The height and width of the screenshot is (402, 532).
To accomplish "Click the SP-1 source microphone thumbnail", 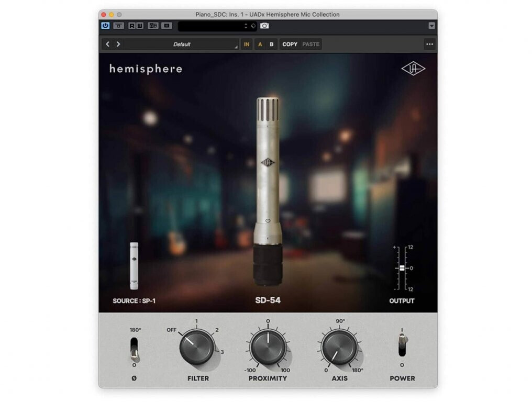I will click(135, 265).
